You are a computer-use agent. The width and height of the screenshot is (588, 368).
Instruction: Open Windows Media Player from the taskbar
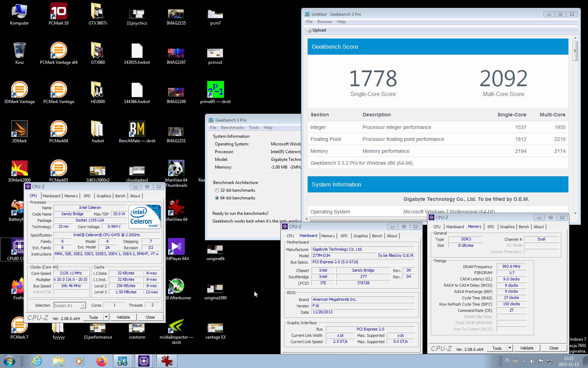[80, 361]
